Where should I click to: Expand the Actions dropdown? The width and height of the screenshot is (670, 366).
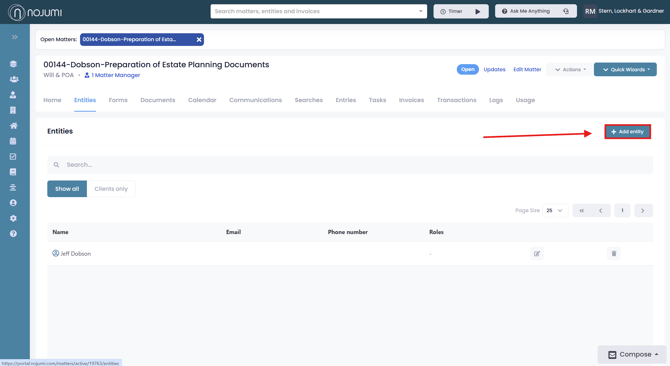pos(570,69)
